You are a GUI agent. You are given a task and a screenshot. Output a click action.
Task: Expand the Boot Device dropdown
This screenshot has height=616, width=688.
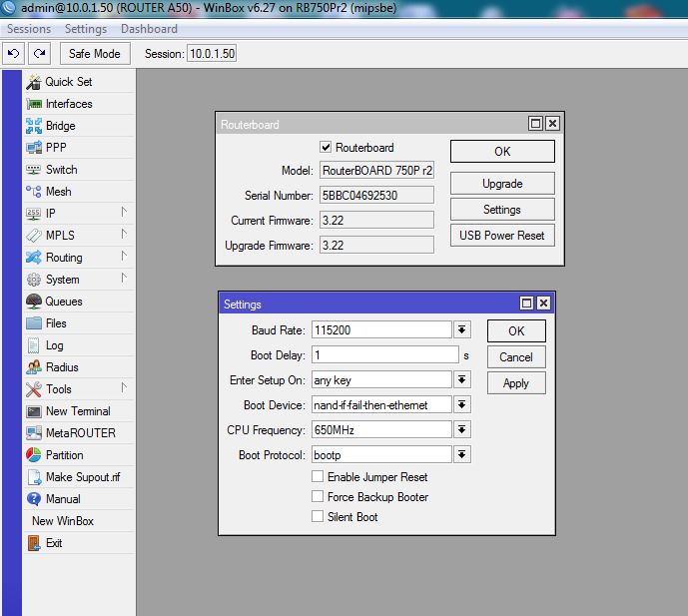click(x=461, y=405)
